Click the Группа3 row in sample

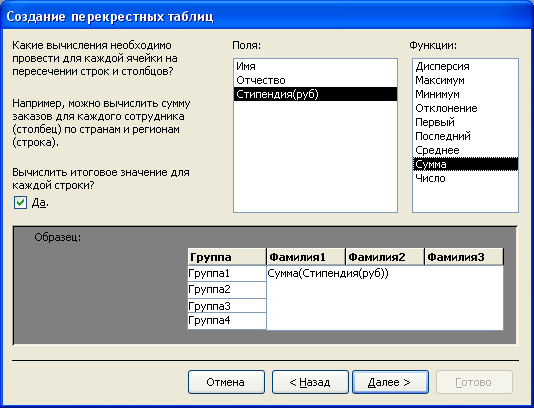[227, 306]
